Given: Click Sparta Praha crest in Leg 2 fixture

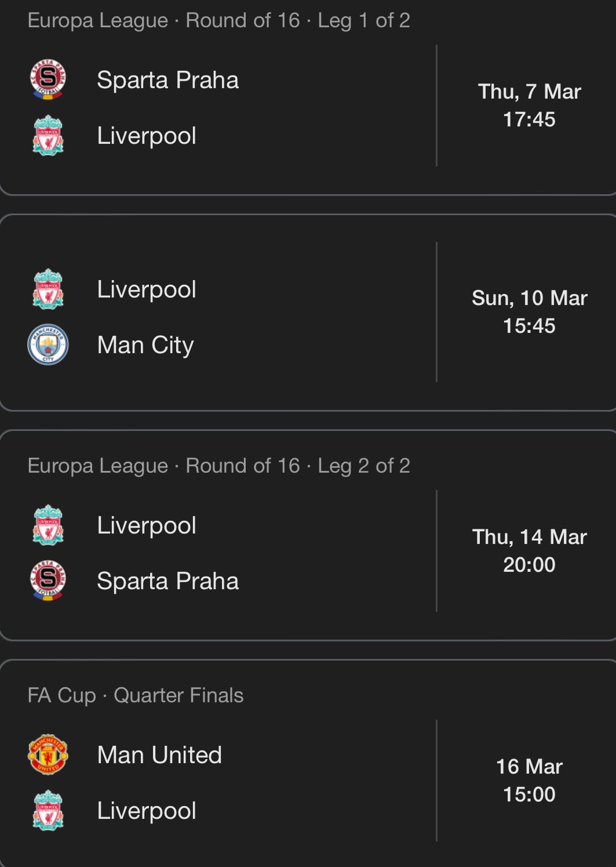Looking at the screenshot, I should point(48,581).
